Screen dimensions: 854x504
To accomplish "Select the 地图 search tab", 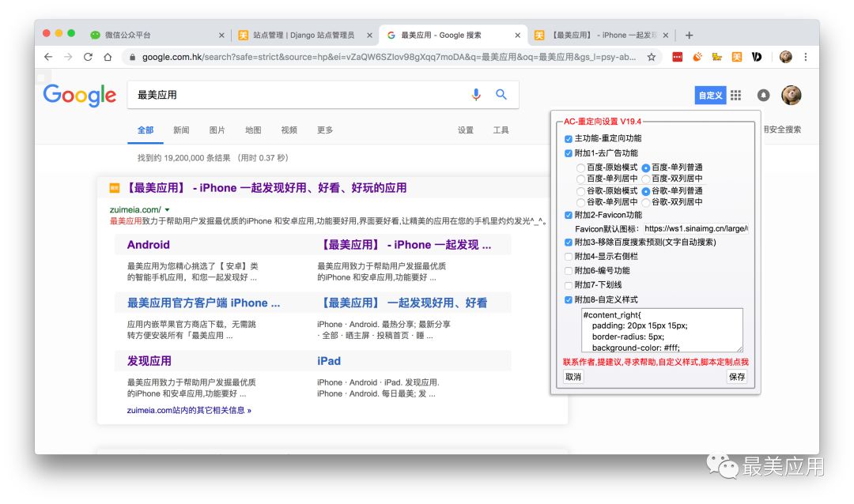I will tap(253, 130).
